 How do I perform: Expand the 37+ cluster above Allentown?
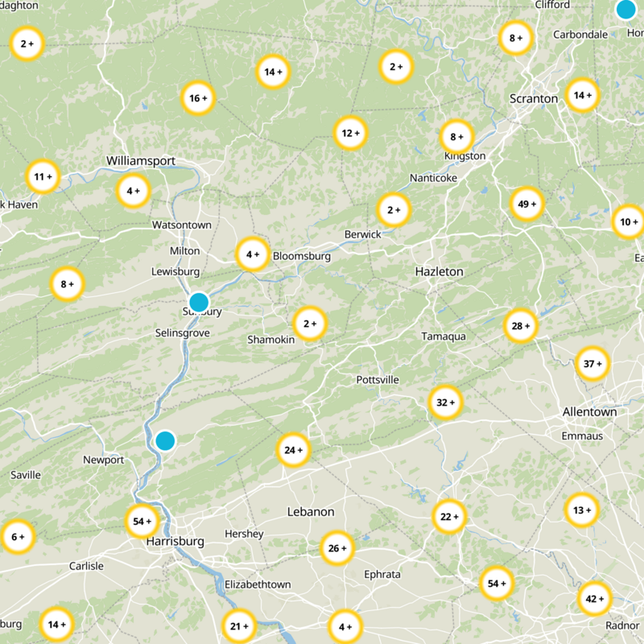coord(592,364)
